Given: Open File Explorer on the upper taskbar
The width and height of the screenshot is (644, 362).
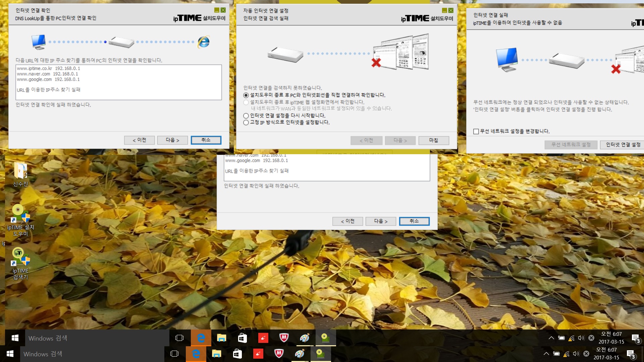Looking at the screenshot, I should 221,338.
